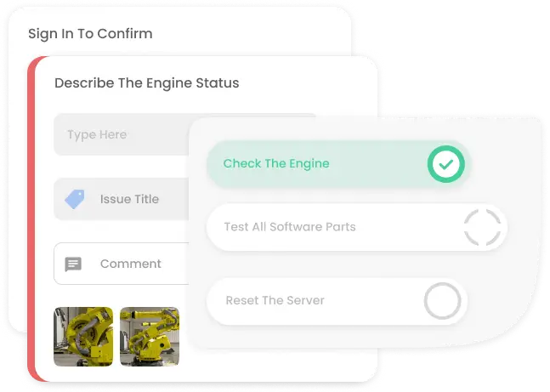Focus the Type Here input field
This screenshot has height=392, width=550.
[x=122, y=134]
